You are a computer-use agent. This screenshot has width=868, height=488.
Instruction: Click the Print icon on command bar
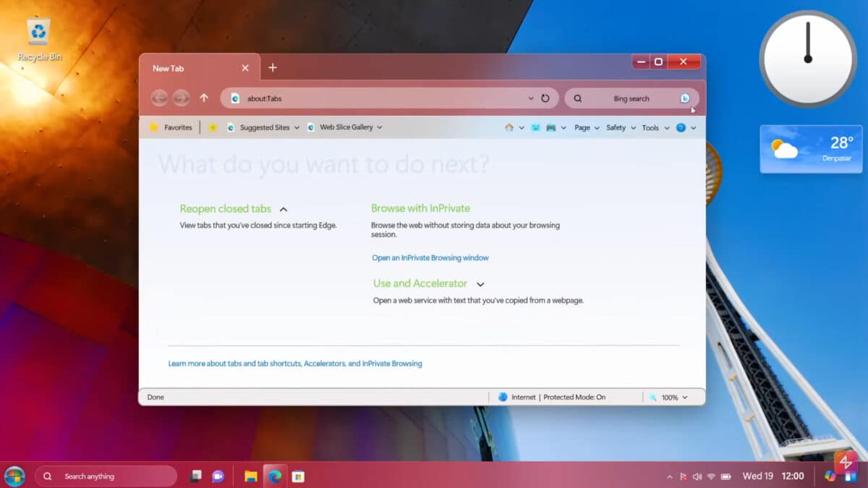(550, 127)
